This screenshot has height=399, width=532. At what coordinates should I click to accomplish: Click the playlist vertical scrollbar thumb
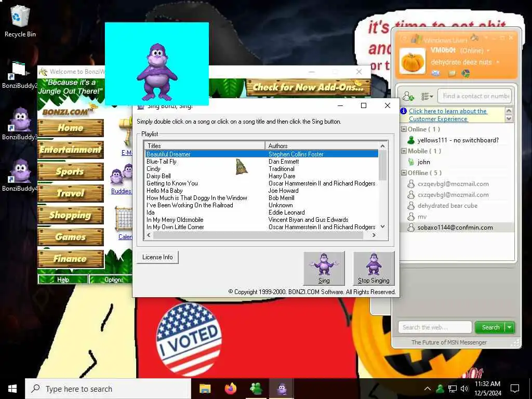coord(383,165)
